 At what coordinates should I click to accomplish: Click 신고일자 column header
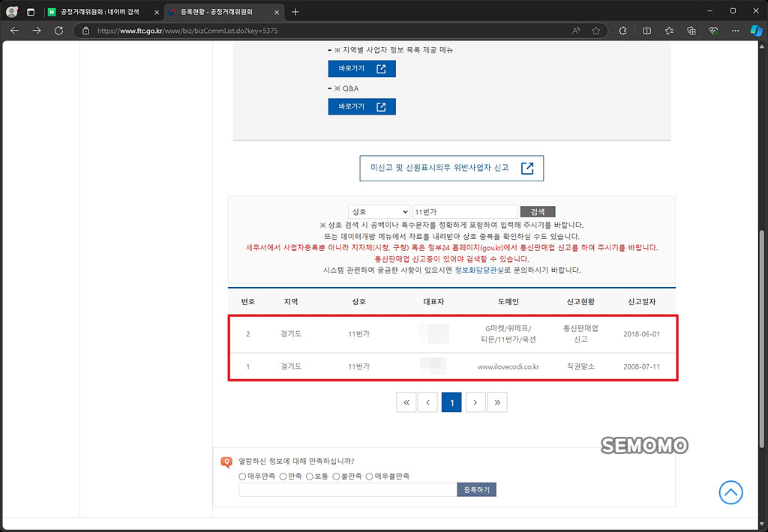pos(641,302)
